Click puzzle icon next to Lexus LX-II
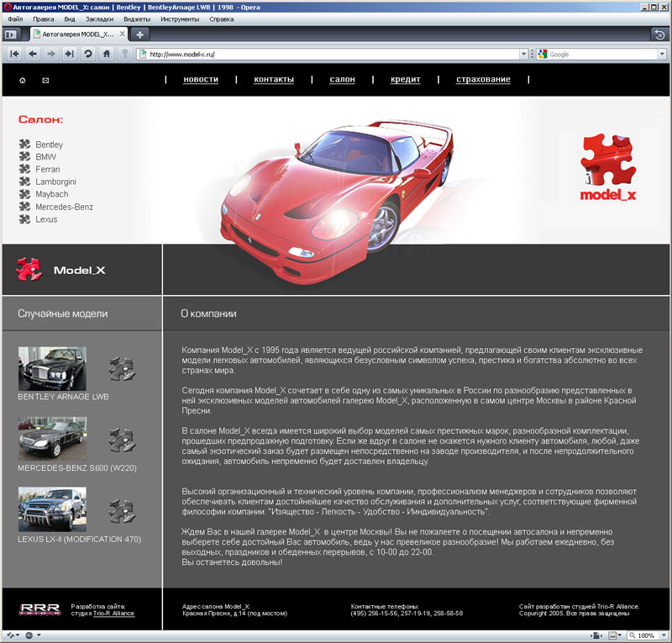Viewport: 672px width, 643px height. coord(122,511)
